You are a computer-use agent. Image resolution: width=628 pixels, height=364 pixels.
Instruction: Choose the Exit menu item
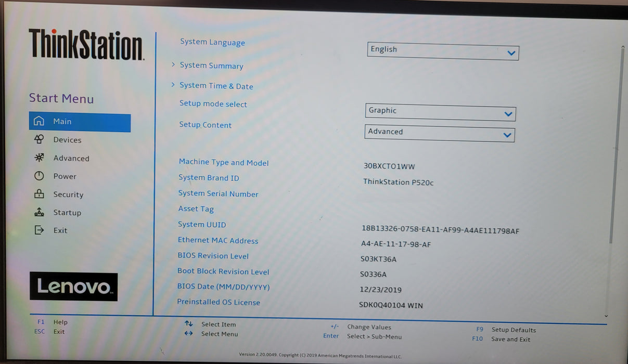click(60, 230)
